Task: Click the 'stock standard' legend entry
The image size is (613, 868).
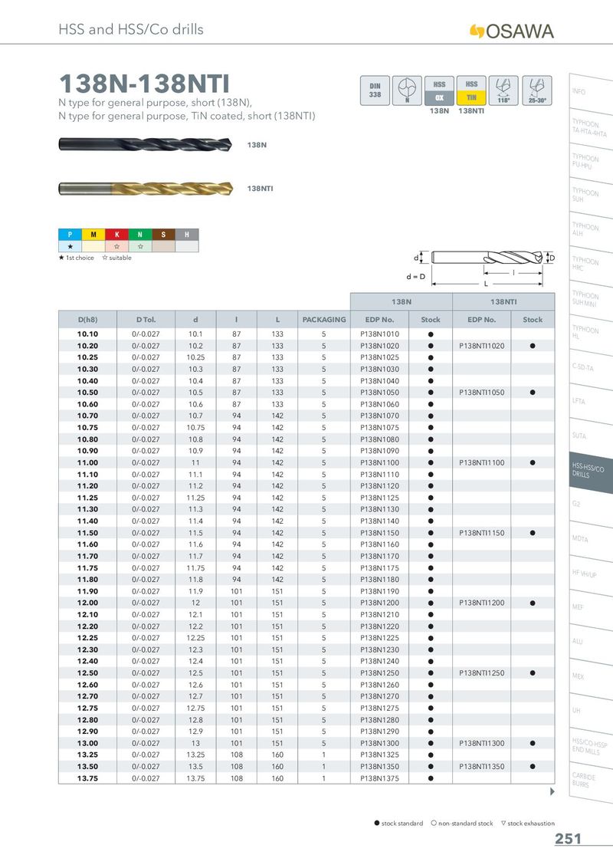Action: pyautogui.click(x=398, y=824)
